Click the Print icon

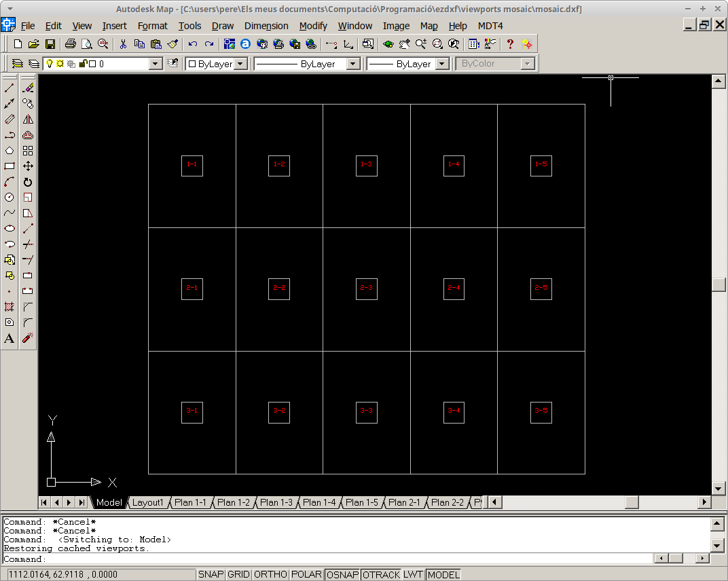point(71,44)
